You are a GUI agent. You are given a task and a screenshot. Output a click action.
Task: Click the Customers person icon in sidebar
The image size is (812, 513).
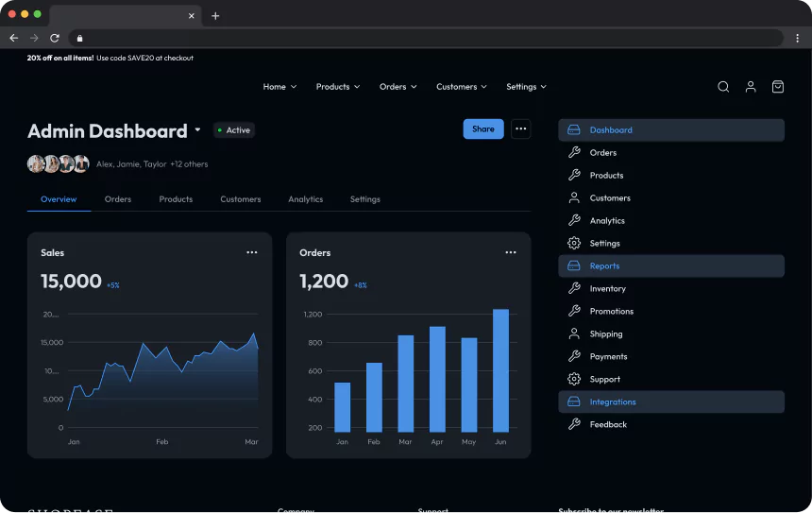(574, 198)
